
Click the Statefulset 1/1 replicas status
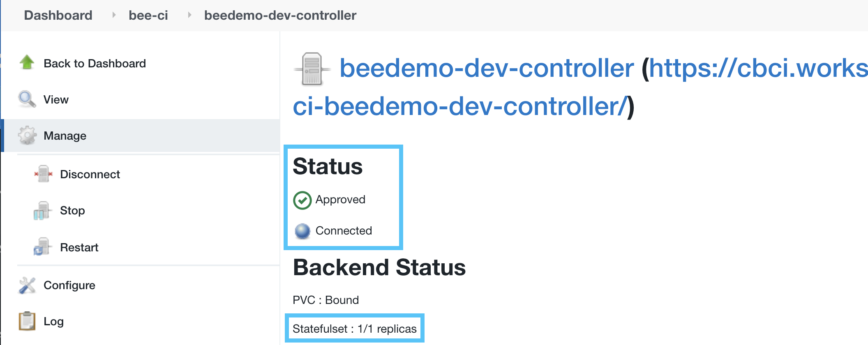pyautogui.click(x=354, y=328)
